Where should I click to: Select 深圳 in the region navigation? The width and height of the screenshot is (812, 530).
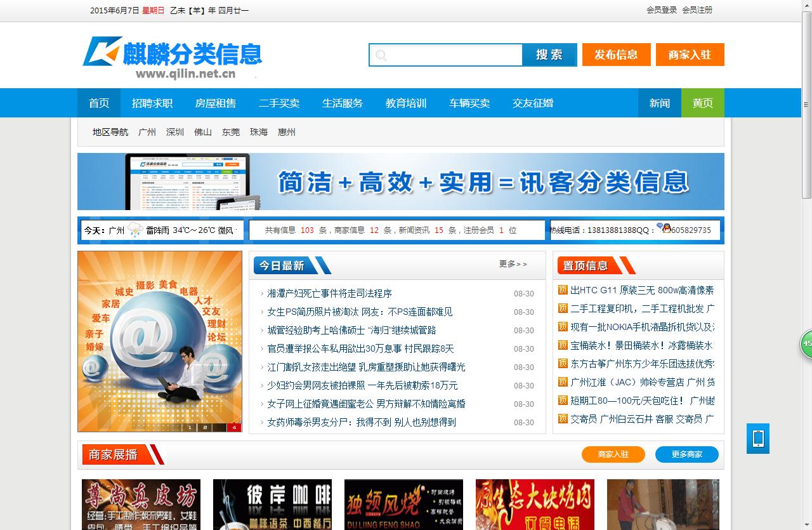[x=175, y=132]
